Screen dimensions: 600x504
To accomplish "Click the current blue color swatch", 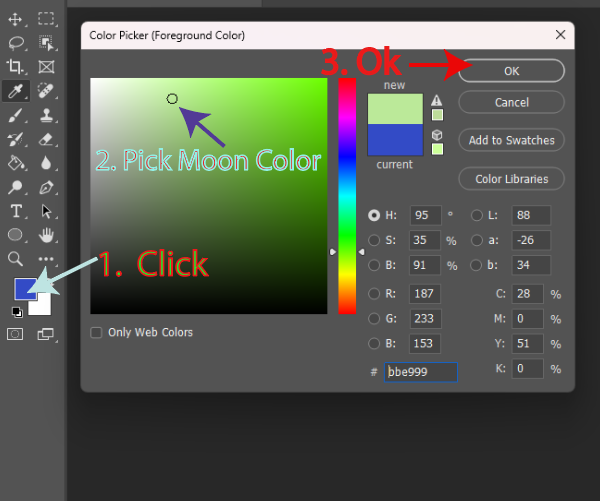I will 395,140.
